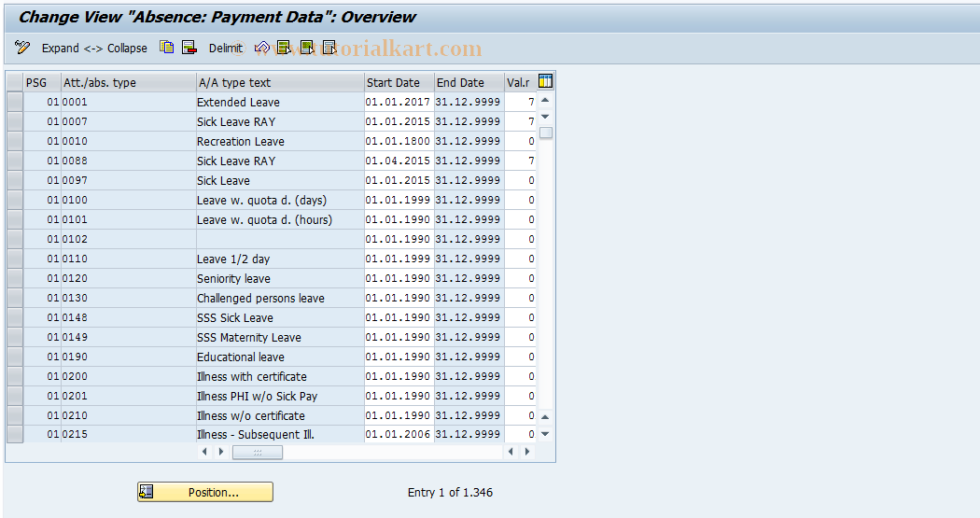Select the Illness w/o certificate row
The image size is (980, 518).
click(15, 415)
